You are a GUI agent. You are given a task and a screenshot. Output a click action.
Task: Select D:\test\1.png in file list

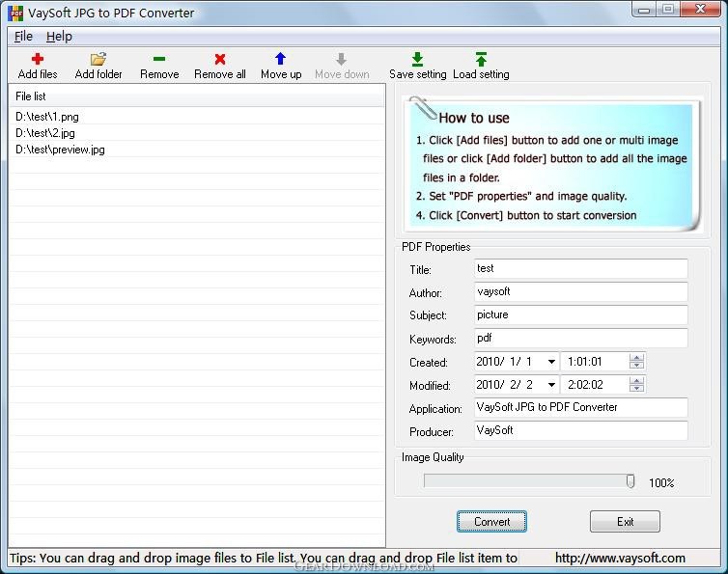point(47,117)
